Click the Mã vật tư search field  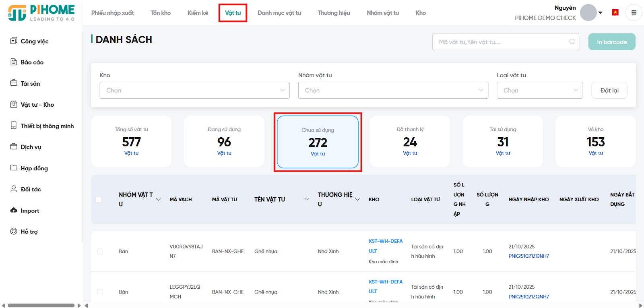click(x=501, y=42)
